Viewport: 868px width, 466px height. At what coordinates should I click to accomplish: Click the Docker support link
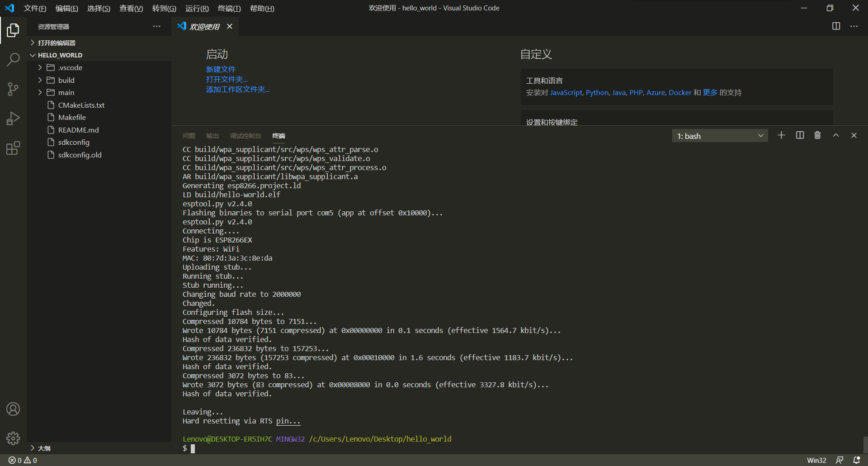[680, 92]
